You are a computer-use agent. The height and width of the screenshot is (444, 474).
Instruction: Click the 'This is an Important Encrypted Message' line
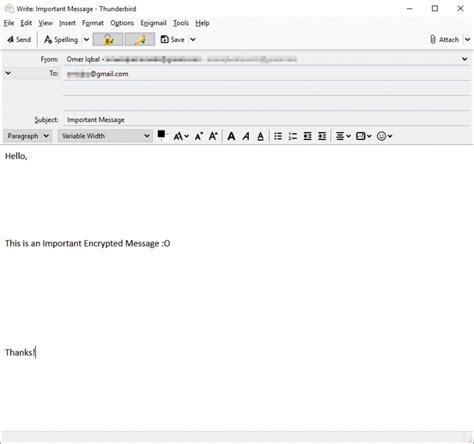point(87,243)
